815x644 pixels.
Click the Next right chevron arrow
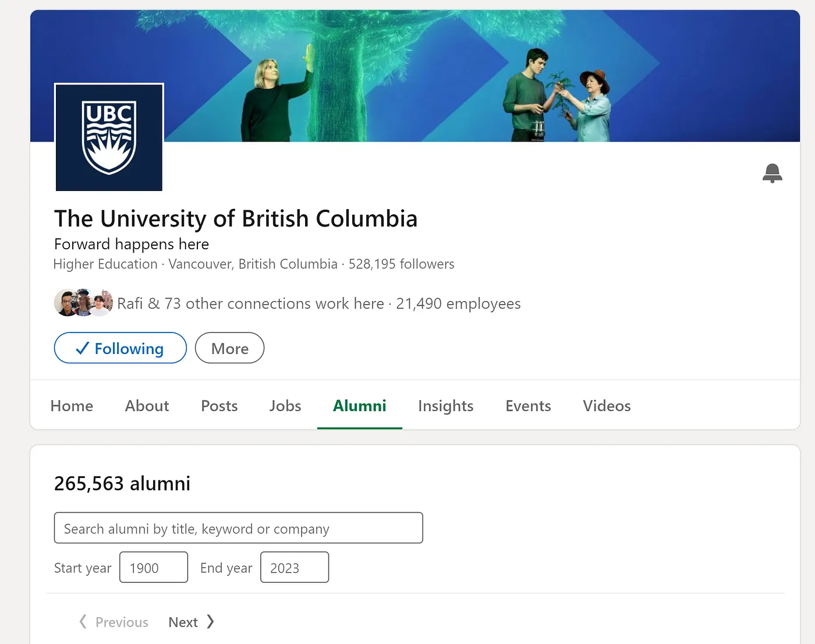211,622
